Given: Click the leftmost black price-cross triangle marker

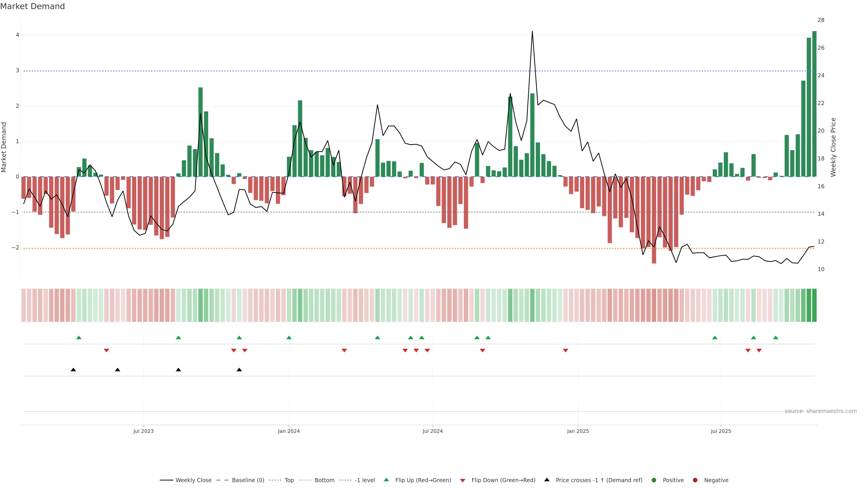Looking at the screenshot, I should (x=73, y=370).
